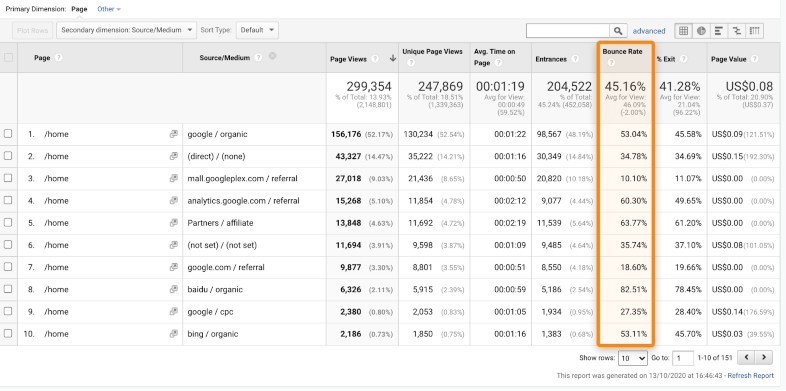The height and width of the screenshot is (391, 786).
Task: Open help for the Page column
Action: click(x=59, y=58)
